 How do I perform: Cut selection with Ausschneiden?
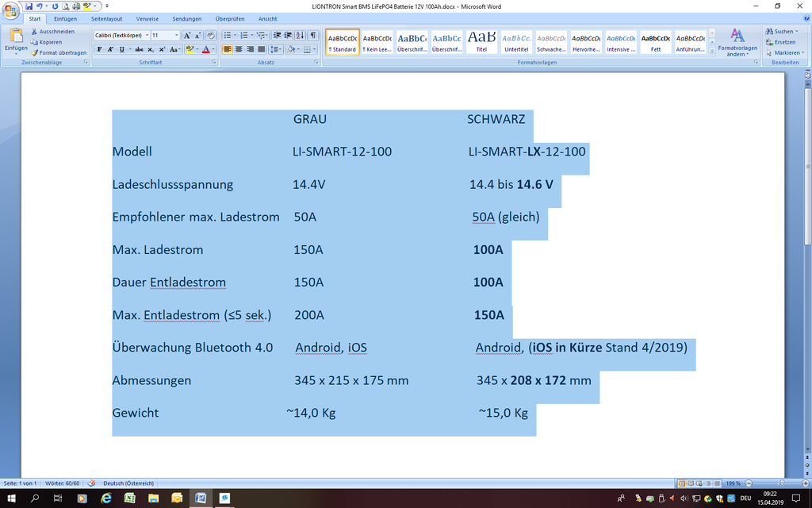53,32
